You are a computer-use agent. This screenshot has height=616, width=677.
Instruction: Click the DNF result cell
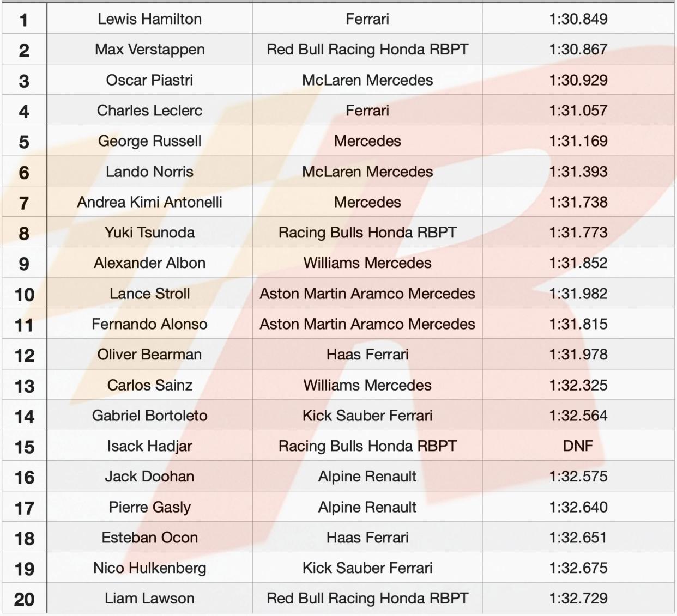click(x=578, y=446)
